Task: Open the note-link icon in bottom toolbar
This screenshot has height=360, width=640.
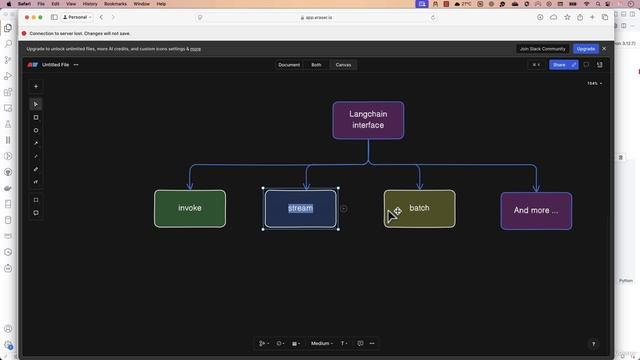Action: (x=360, y=344)
